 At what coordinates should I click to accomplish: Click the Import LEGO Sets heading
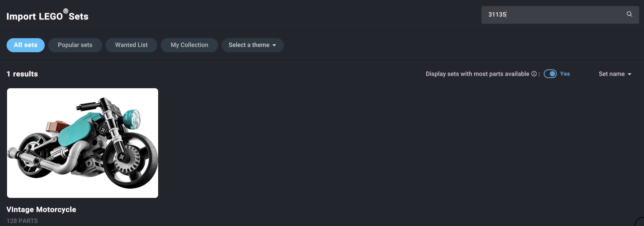pos(47,16)
